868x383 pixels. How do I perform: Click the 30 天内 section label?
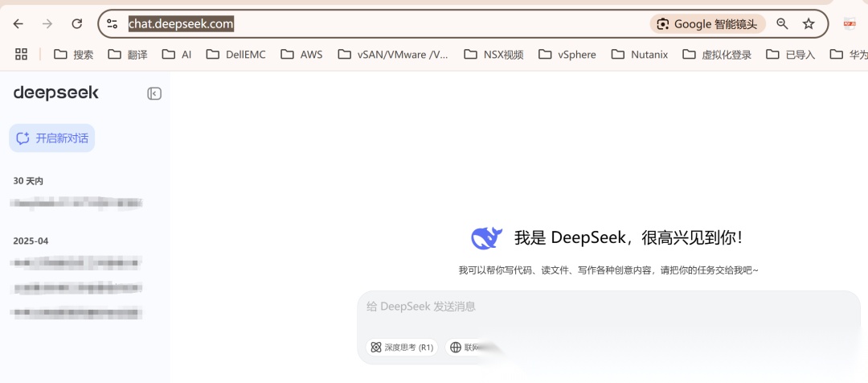tap(28, 181)
